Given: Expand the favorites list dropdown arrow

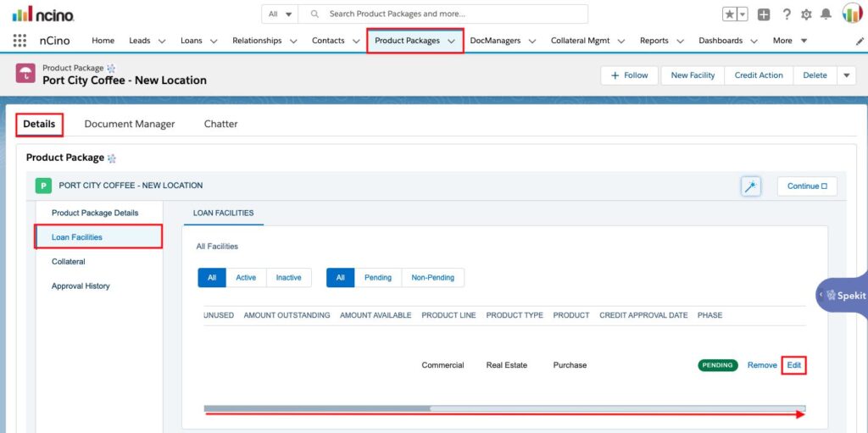Looking at the screenshot, I should point(743,14).
